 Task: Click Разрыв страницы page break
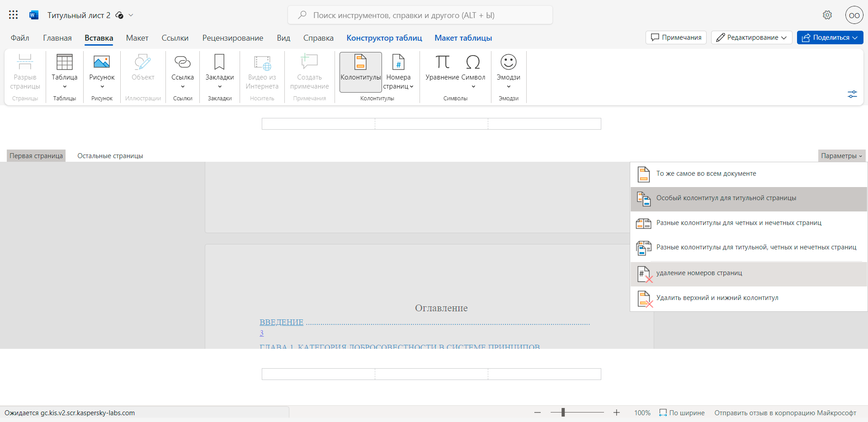tap(25, 72)
